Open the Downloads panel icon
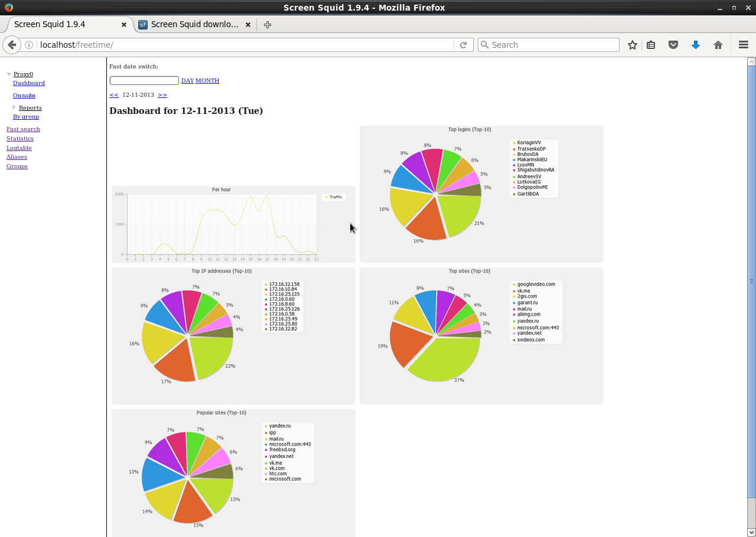Screen dimensions: 756x537 point(696,44)
